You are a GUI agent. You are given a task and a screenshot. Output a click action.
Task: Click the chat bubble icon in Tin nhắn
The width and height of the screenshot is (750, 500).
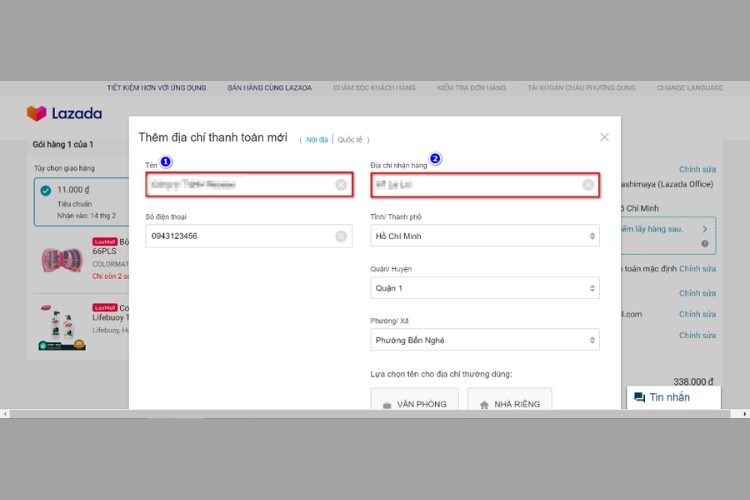pyautogui.click(x=639, y=397)
